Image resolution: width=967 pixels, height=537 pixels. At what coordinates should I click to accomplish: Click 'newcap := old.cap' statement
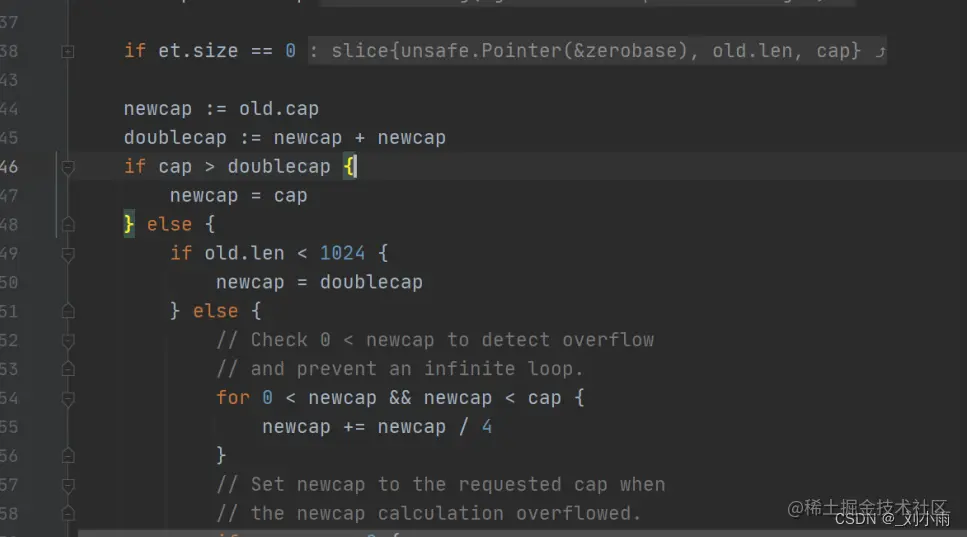(221, 109)
